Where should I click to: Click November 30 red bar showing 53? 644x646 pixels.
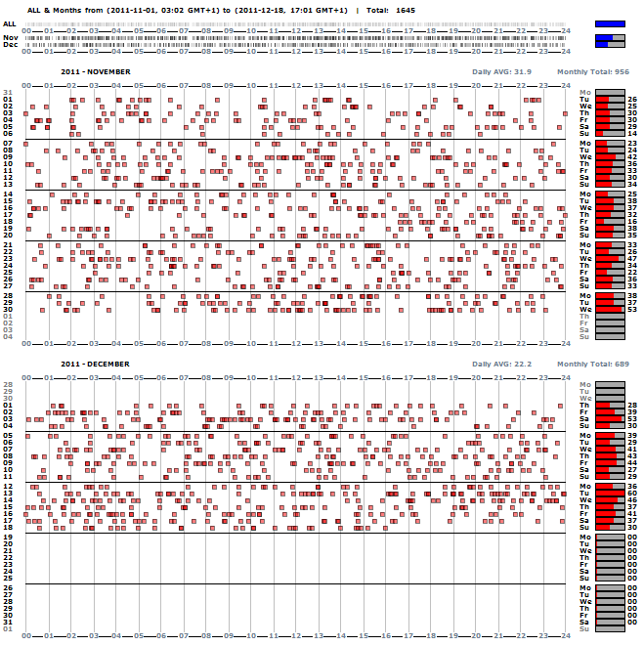click(x=610, y=310)
